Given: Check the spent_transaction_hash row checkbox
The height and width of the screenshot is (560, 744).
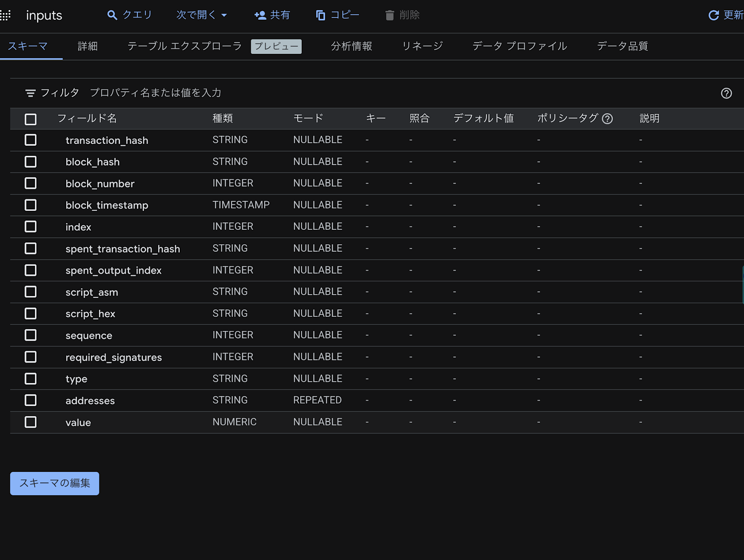Looking at the screenshot, I should pos(31,248).
